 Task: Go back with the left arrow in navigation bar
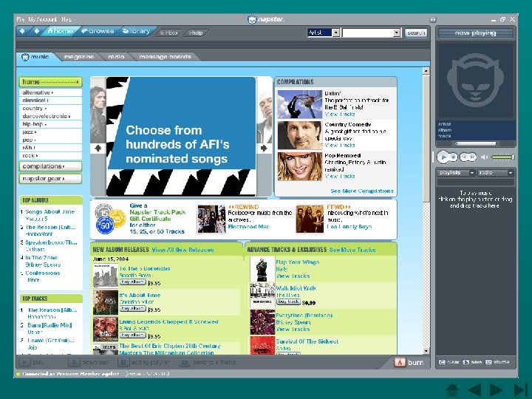point(22,31)
